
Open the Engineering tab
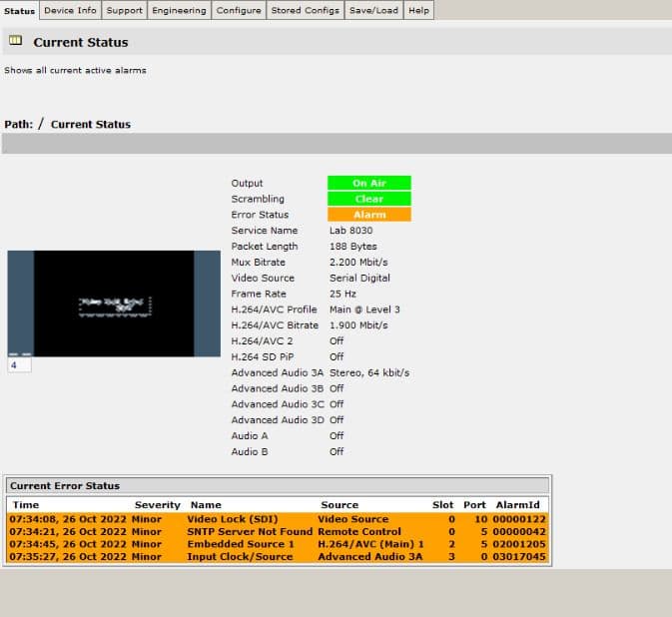pyautogui.click(x=179, y=10)
